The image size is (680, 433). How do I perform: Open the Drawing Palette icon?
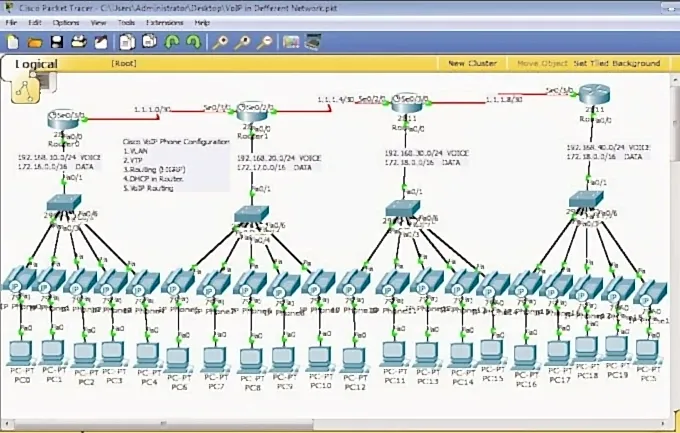tap(291, 42)
